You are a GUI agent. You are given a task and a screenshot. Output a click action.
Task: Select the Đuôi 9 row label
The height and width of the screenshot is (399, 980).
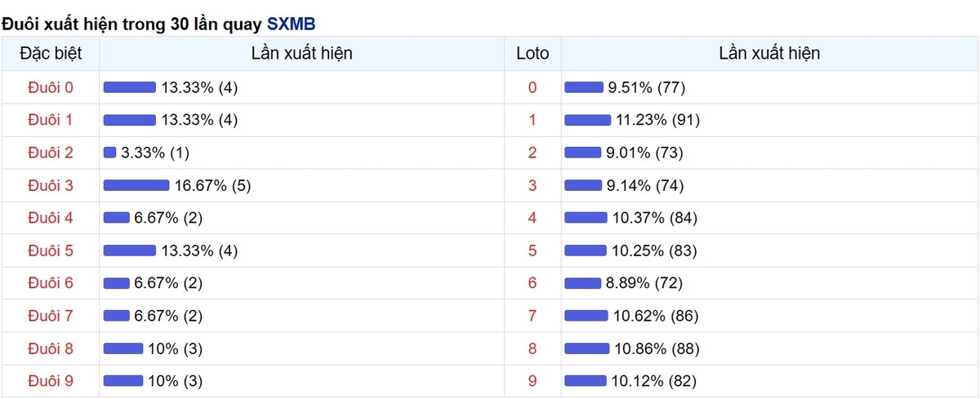(50, 381)
